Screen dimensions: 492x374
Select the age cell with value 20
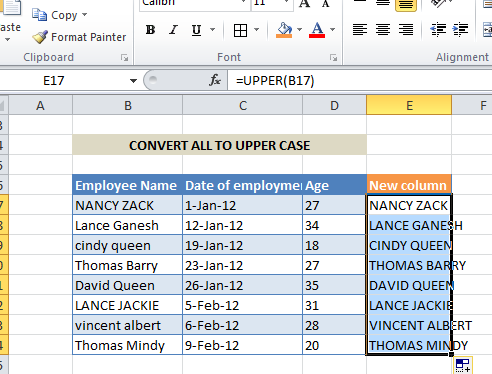point(334,345)
